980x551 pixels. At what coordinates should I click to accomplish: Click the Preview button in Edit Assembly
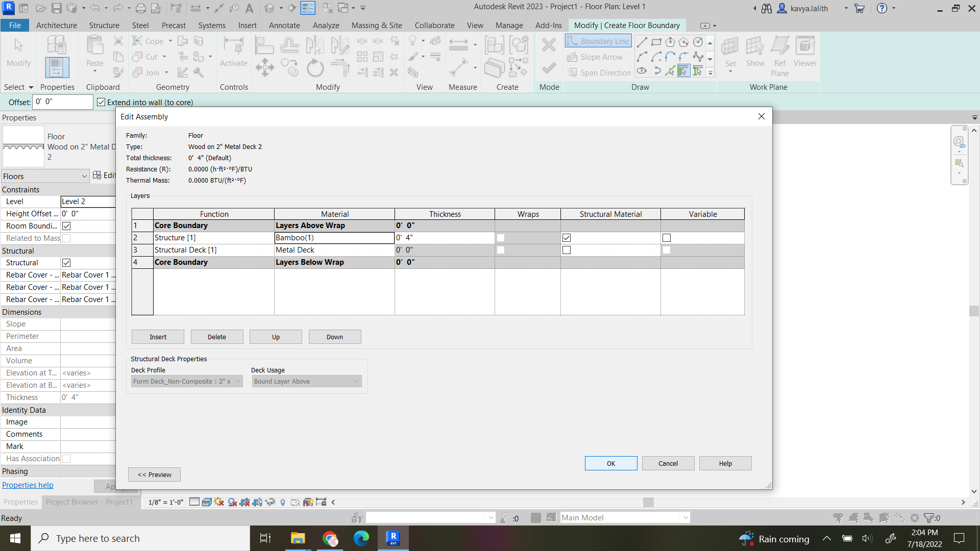154,474
